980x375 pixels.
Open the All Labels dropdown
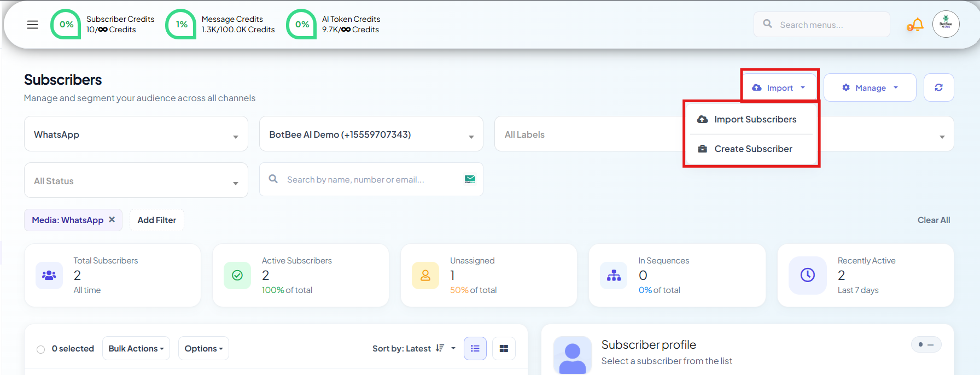click(589, 134)
